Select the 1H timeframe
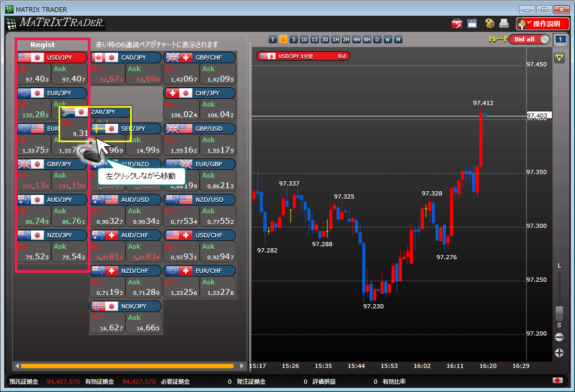575x392 pixels. pos(336,39)
